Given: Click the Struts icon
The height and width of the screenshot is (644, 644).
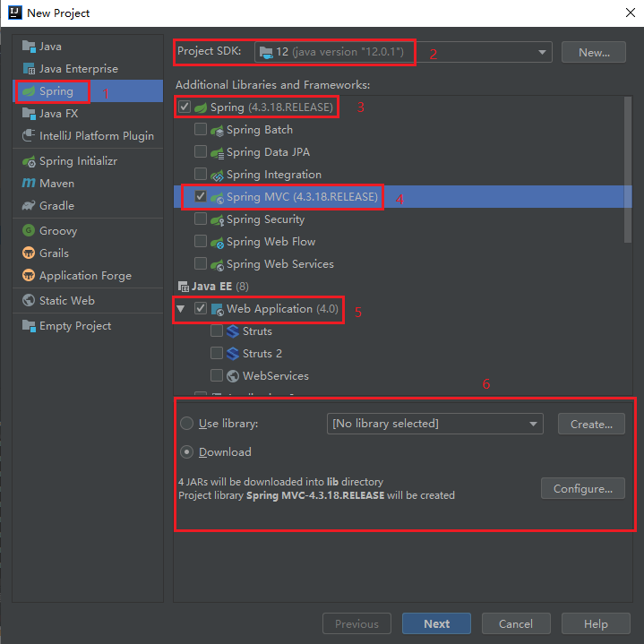Looking at the screenshot, I should point(233,331).
